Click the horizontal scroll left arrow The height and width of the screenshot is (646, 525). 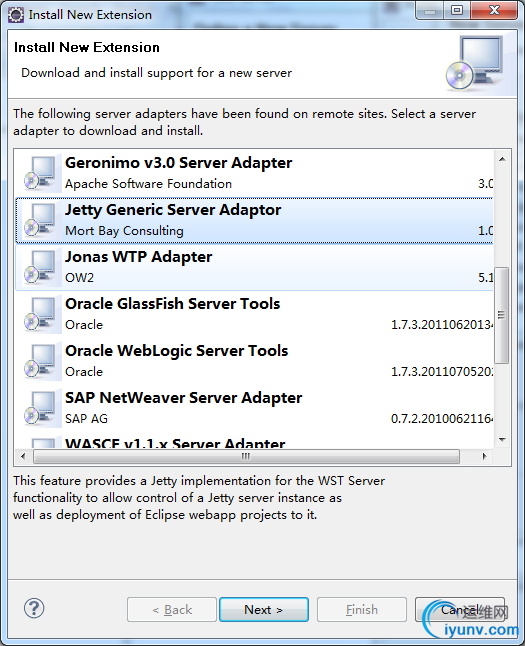coord(23,456)
